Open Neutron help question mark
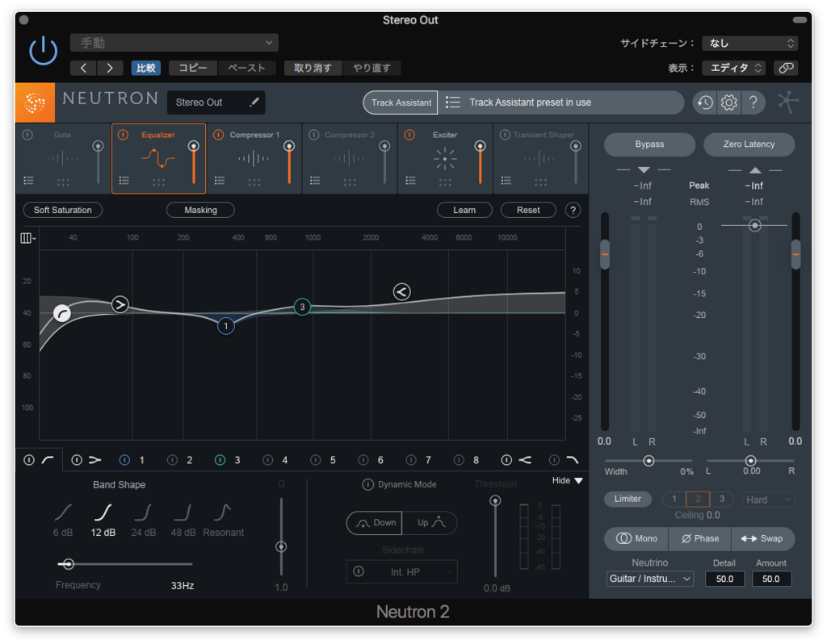Viewport: 827px width, 644px height. pos(754,102)
